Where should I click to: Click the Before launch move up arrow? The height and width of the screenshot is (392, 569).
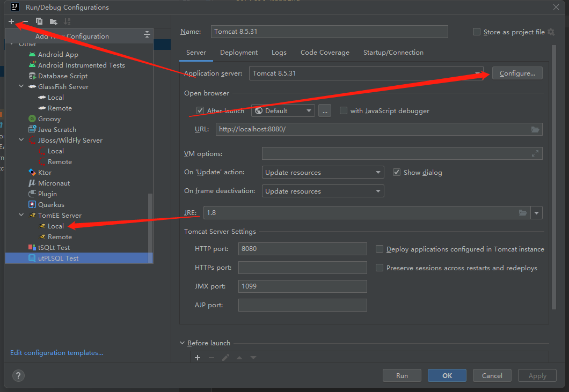239,358
